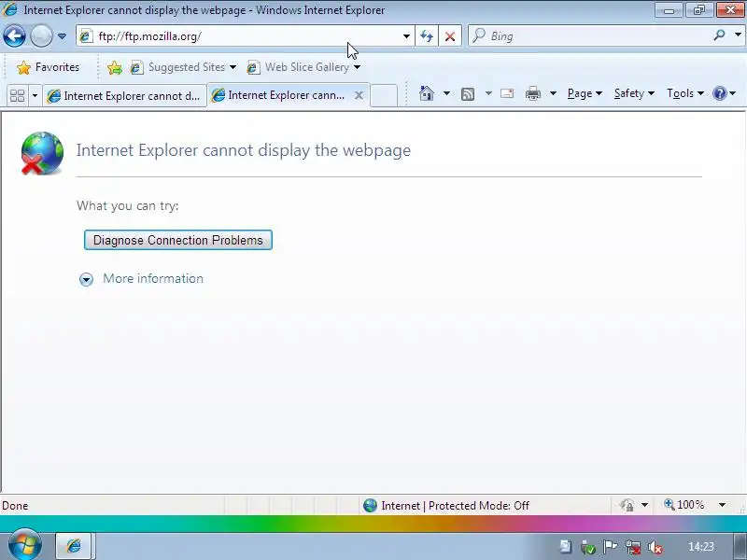The width and height of the screenshot is (747, 560).
Task: Click the taskbar clock showing 14:23
Action: click(701, 547)
